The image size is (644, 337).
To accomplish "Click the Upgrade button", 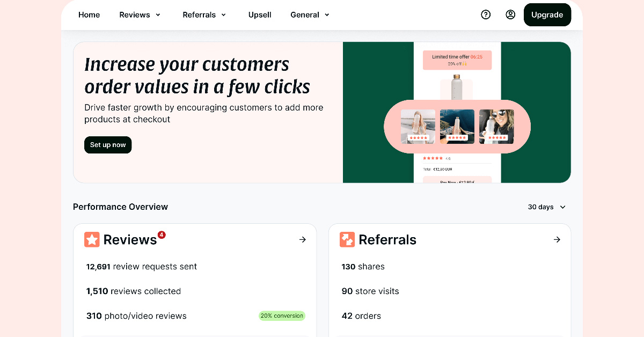I will [547, 15].
